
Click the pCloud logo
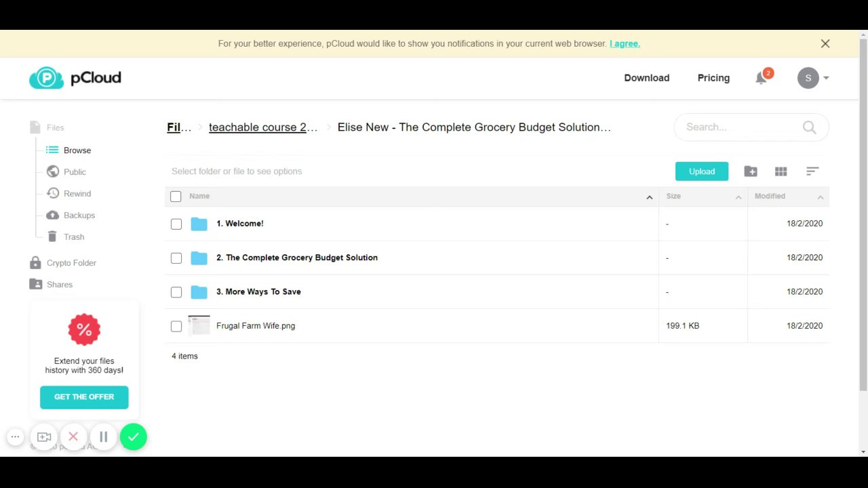coord(75,78)
